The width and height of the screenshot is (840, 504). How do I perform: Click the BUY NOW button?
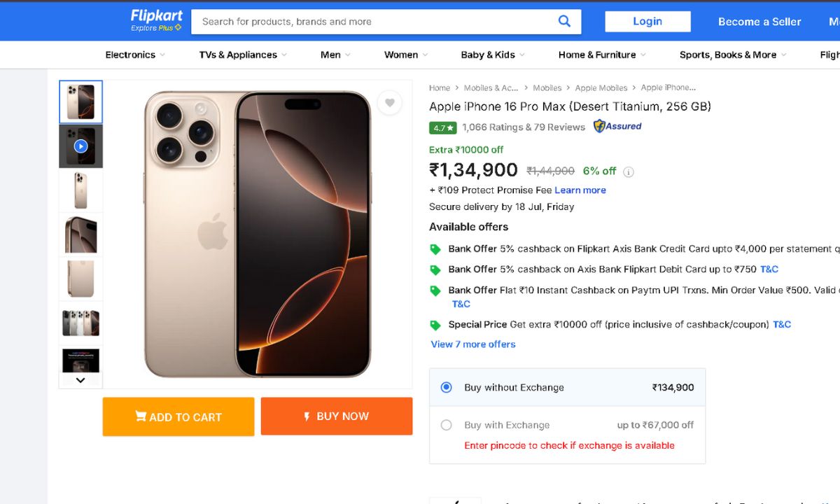pos(337,416)
